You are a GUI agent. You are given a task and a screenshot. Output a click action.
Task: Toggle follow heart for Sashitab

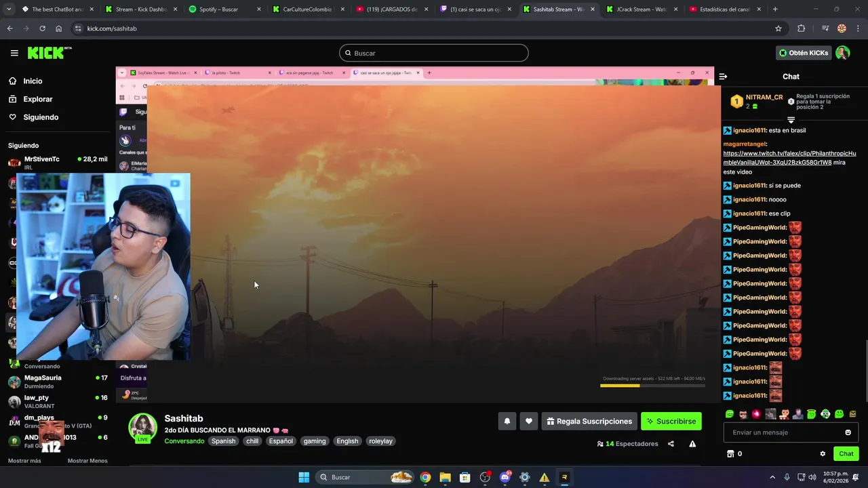[529, 421]
